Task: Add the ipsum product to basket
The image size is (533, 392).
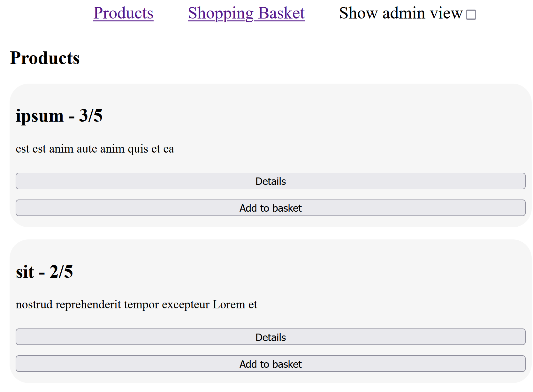Action: (x=270, y=208)
